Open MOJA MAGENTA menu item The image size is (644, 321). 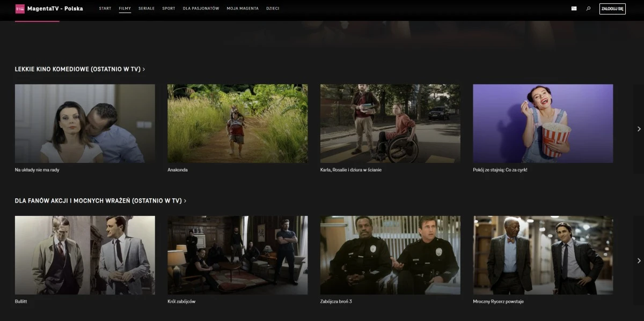pyautogui.click(x=243, y=9)
